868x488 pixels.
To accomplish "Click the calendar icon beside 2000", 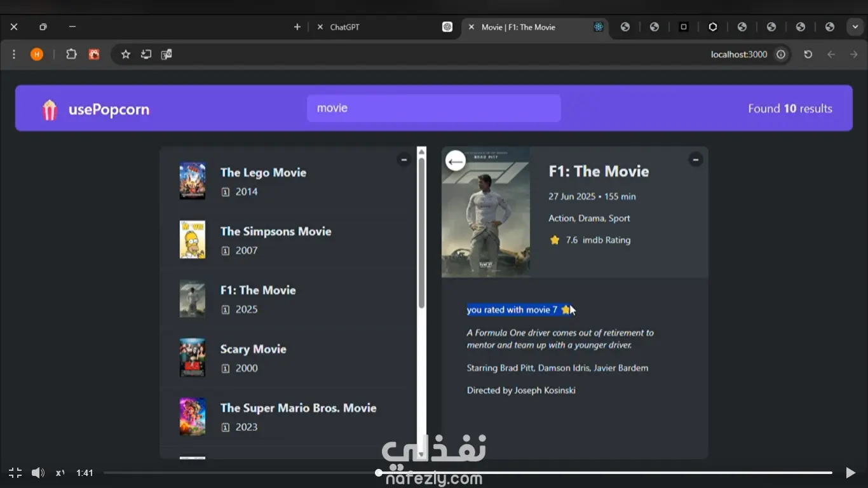I will click(x=225, y=369).
